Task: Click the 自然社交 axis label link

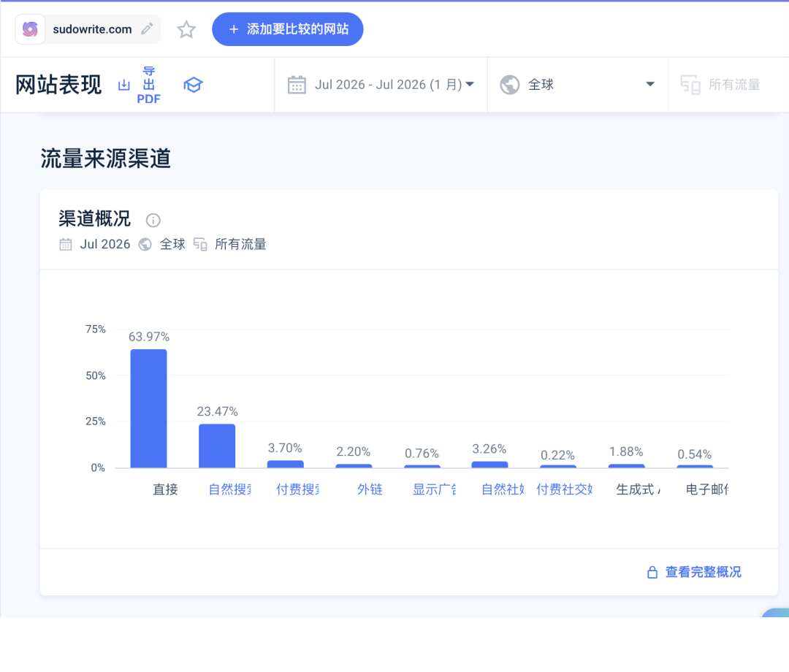Action: click(503, 489)
